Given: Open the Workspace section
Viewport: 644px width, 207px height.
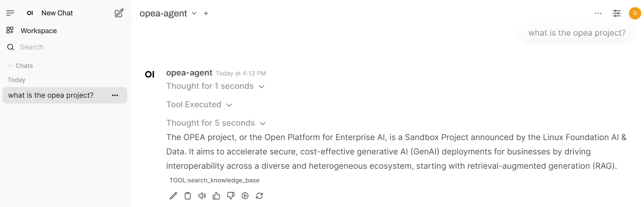Looking at the screenshot, I should click(x=39, y=31).
